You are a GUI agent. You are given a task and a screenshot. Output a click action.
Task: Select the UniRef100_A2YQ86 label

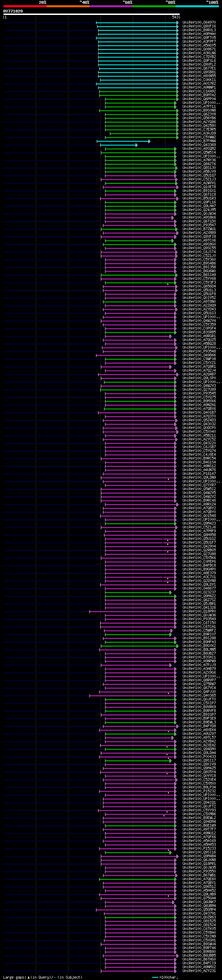pos(199,122)
